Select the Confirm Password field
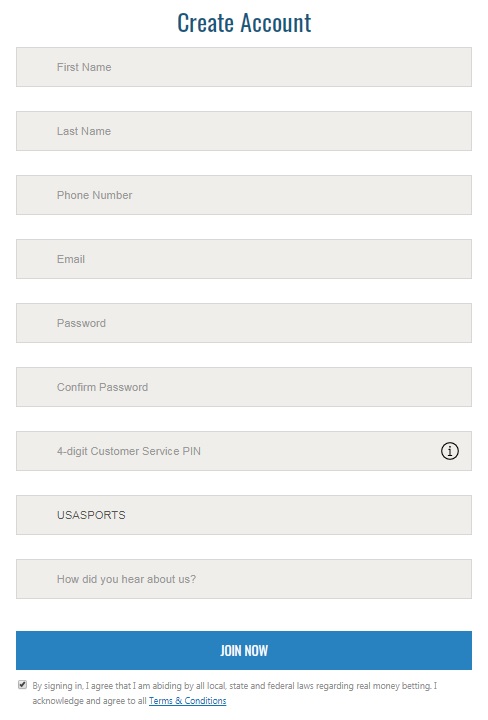This screenshot has width=488, height=720. [244, 387]
